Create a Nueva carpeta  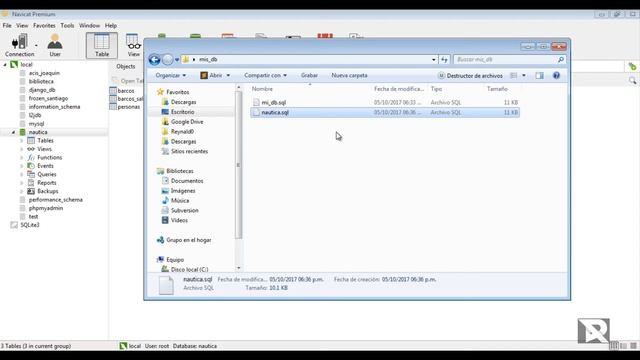349,76
